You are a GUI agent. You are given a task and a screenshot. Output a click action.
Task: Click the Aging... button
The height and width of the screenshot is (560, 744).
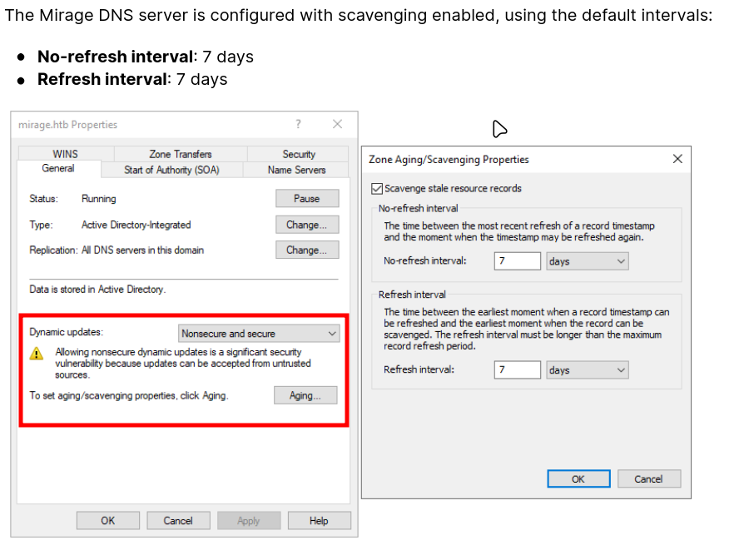point(305,396)
